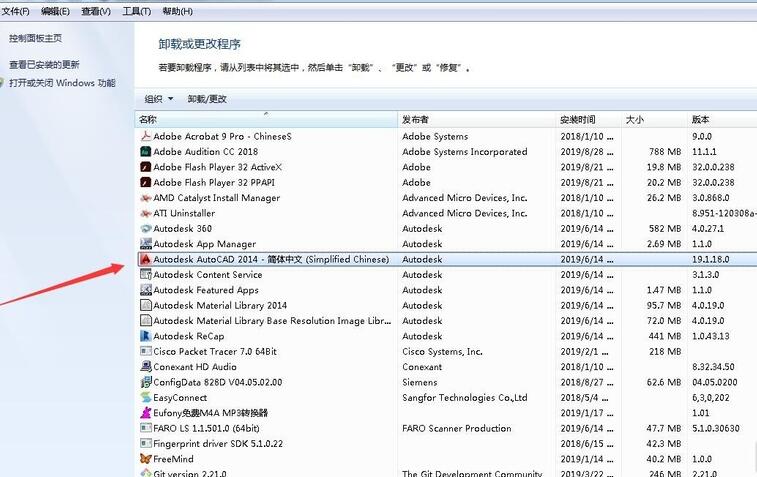The width and height of the screenshot is (757, 477).
Task: Click the Cisco Packet Tracer icon
Action: (x=145, y=351)
